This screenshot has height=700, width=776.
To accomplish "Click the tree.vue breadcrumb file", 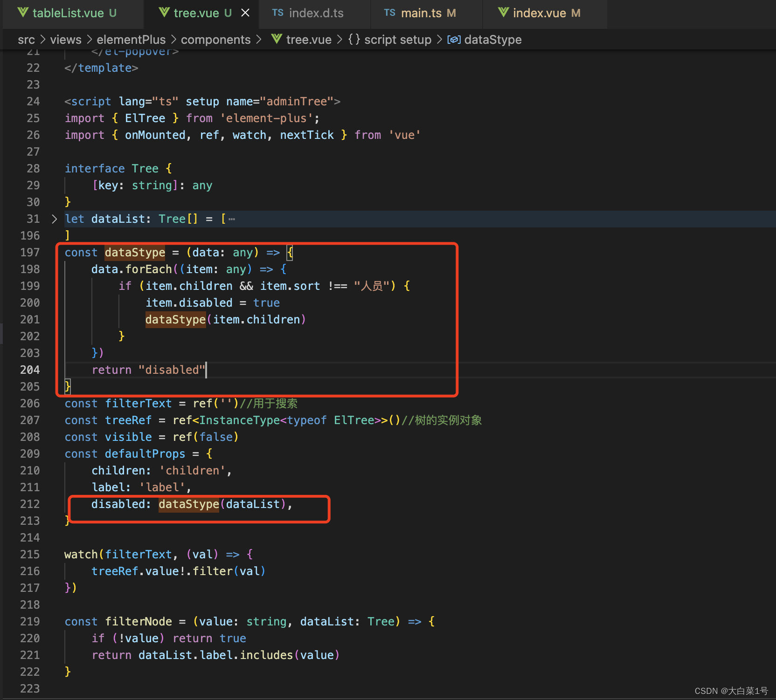I will click(x=309, y=40).
